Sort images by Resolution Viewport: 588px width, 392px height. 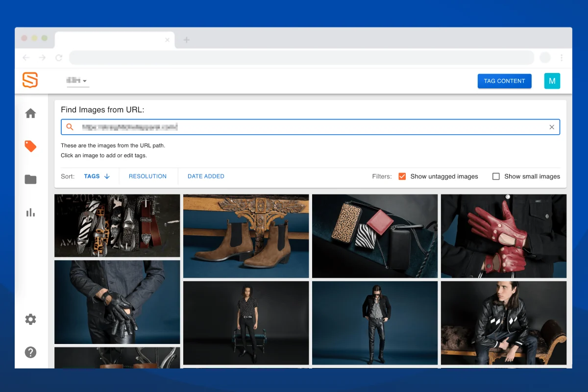(147, 176)
